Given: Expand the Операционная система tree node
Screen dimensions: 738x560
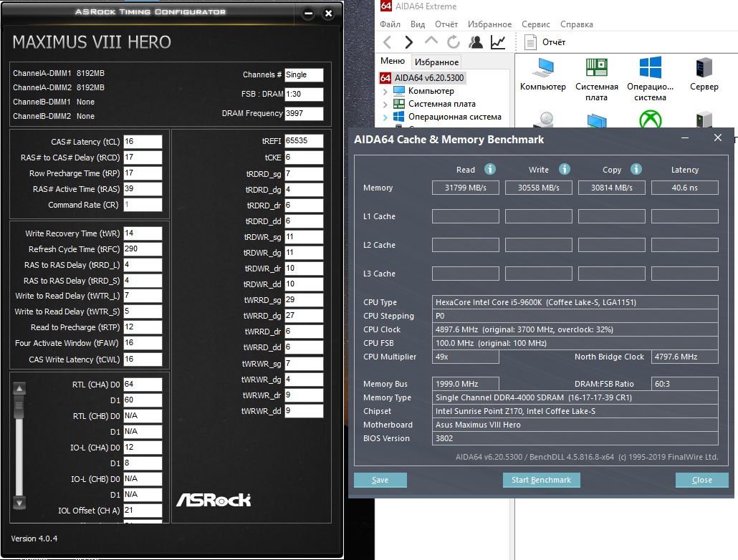Looking at the screenshot, I should [x=385, y=117].
